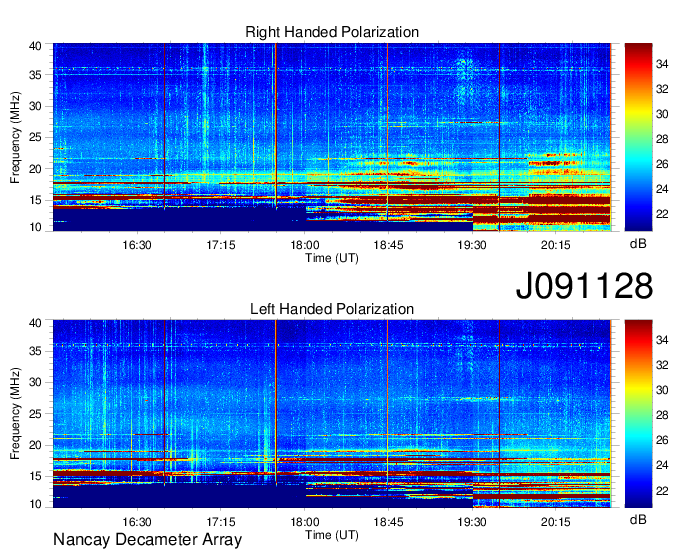Click the "28" label on the top colorbar
Viewport: 680px width, 552px height.
tap(662, 139)
